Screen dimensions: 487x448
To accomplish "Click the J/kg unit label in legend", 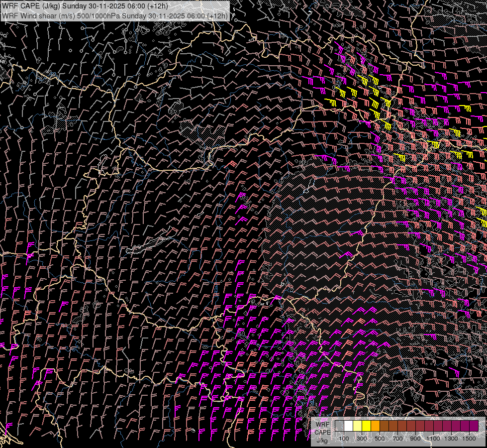I will [322, 440].
